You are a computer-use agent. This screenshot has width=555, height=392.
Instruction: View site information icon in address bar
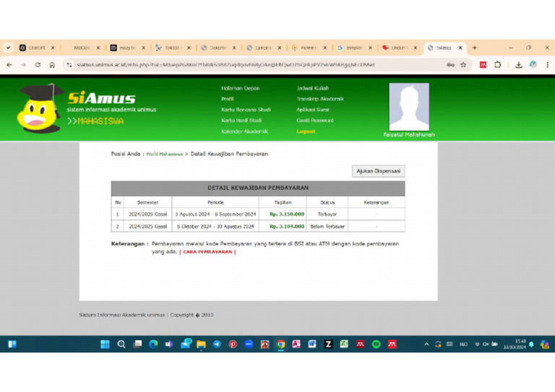click(x=69, y=65)
